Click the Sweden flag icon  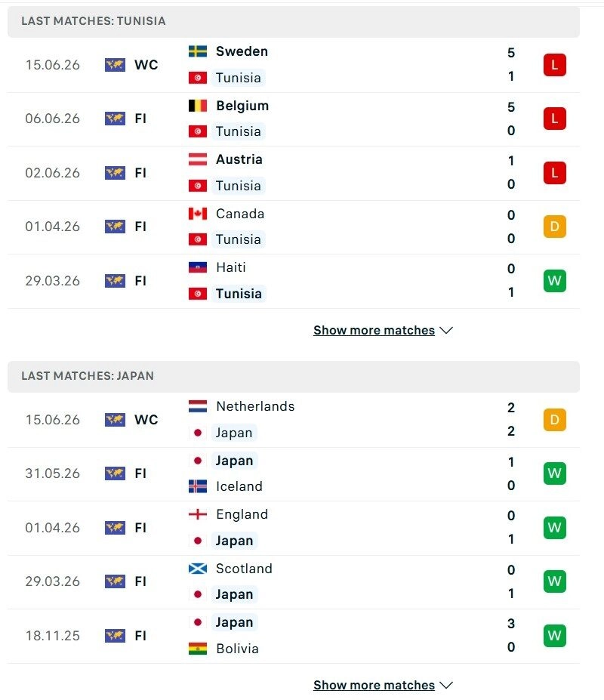[x=197, y=51]
